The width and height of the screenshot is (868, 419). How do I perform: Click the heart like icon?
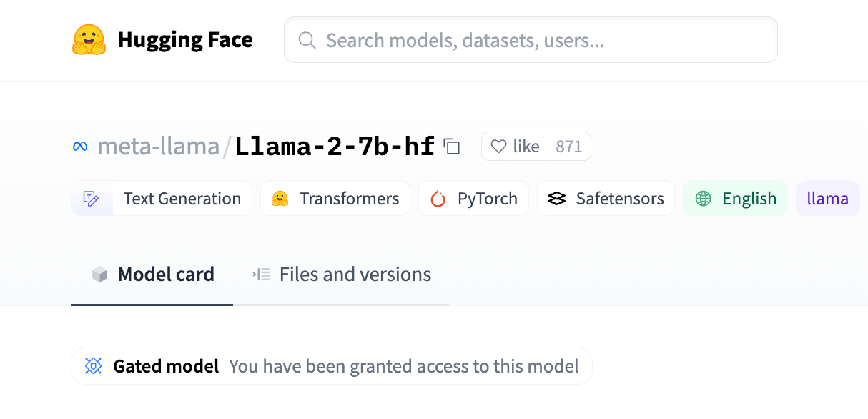pos(498,147)
